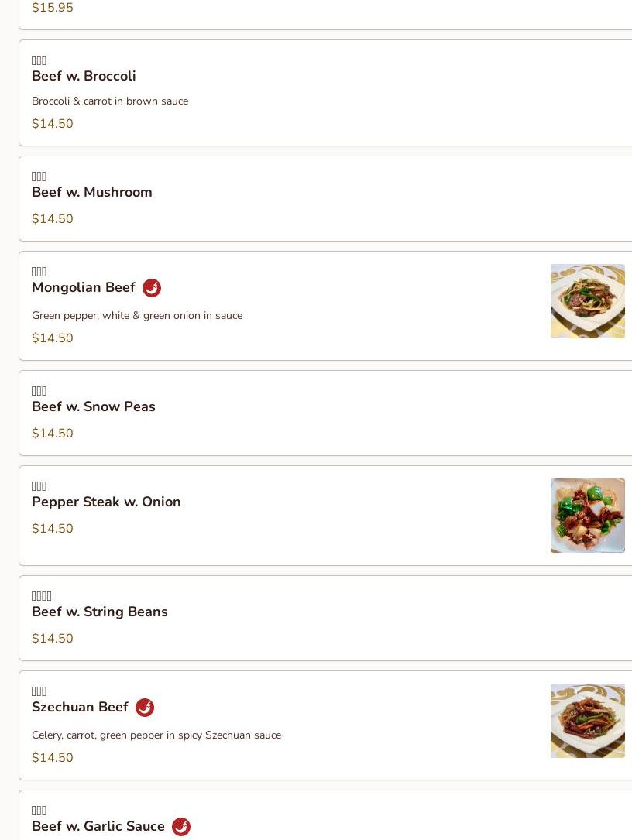Click the $15.95 price at top card
This screenshot has width=632, height=840.
click(53, 8)
